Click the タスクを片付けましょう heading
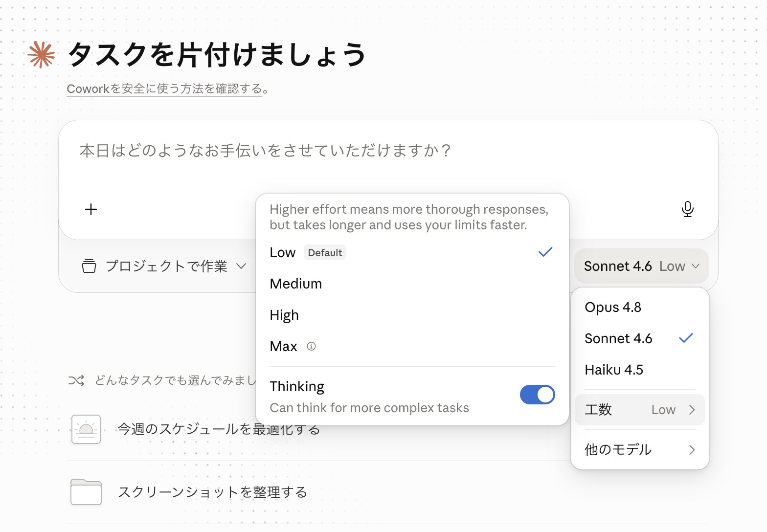The height and width of the screenshot is (532, 767). 217,54
